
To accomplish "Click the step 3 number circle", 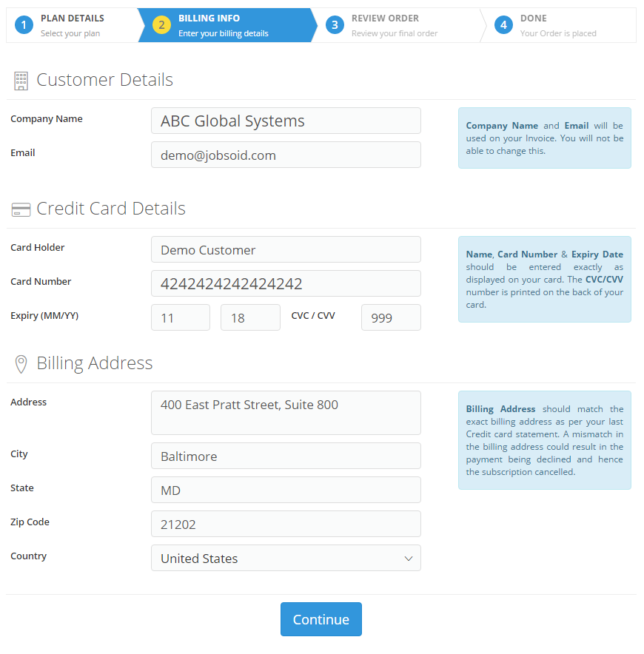I will (335, 25).
